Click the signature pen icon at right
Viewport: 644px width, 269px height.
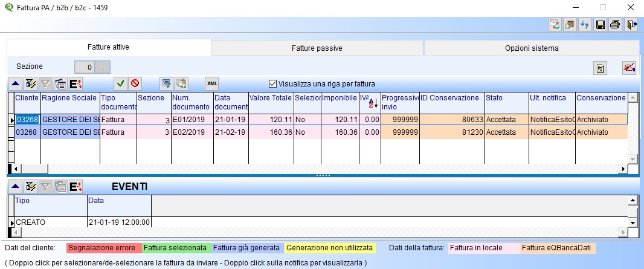(x=630, y=68)
